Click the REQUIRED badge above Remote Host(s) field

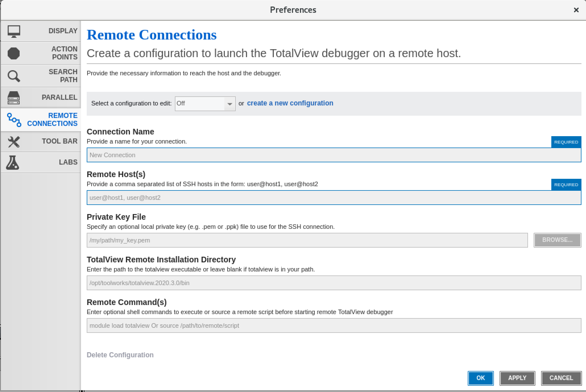tap(566, 184)
